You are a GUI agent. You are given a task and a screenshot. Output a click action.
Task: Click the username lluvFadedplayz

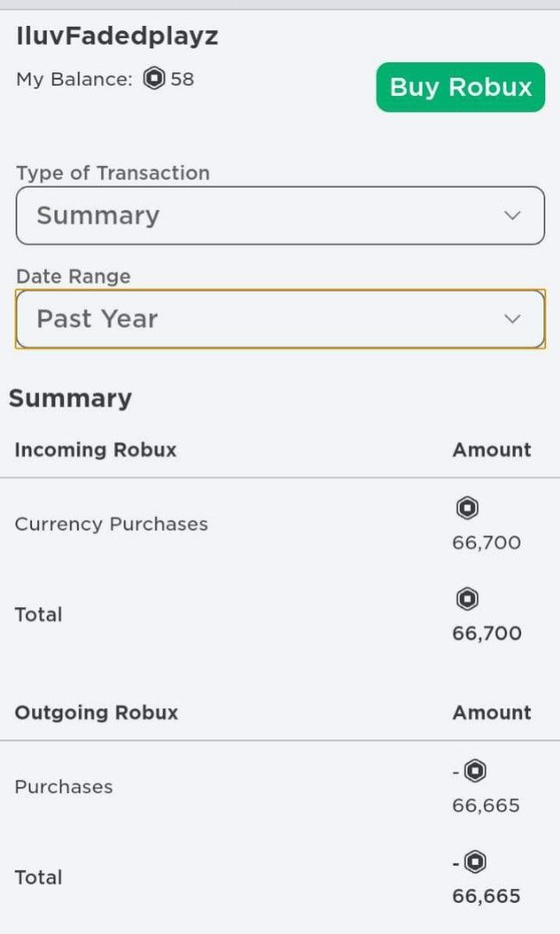tap(117, 35)
